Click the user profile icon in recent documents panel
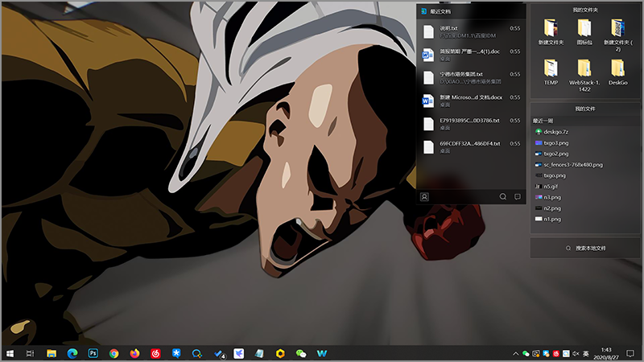Image resolution: width=644 pixels, height=362 pixels. point(424,196)
